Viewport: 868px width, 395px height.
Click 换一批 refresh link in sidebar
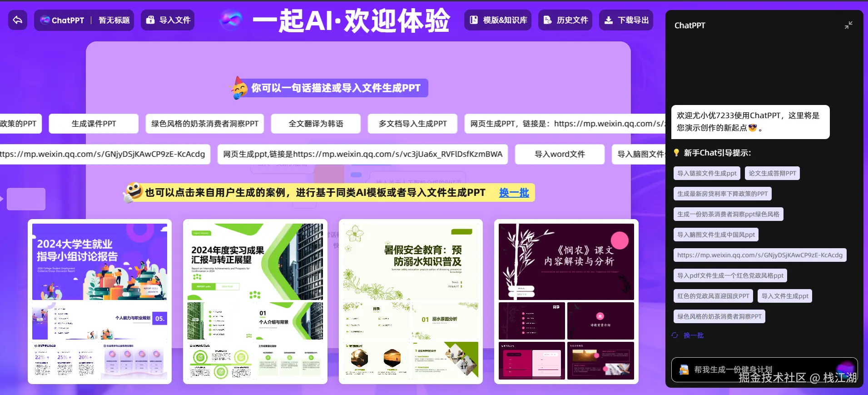coord(694,335)
